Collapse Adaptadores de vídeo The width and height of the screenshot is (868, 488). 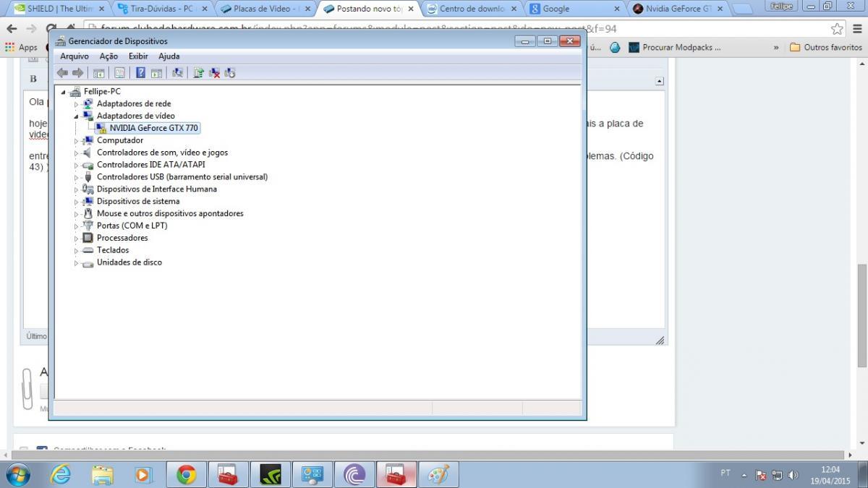coord(76,116)
